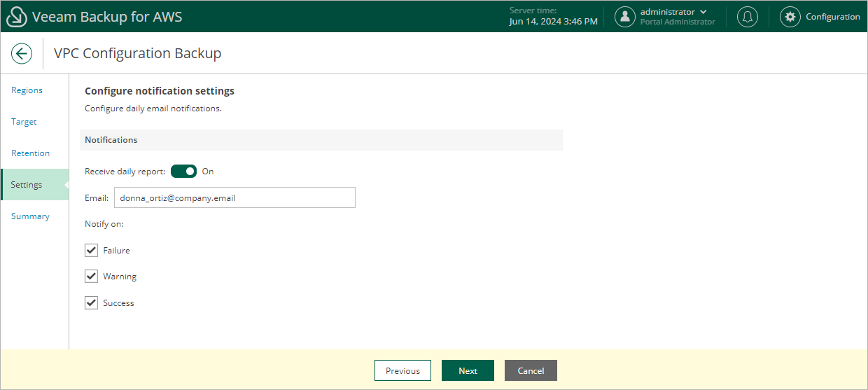
Task: Go back with the arrow icon
Action: [22, 53]
